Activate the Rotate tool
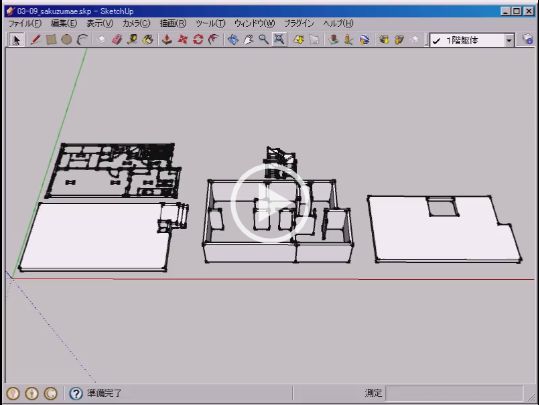Screen dimensions: 539x405 198,40
